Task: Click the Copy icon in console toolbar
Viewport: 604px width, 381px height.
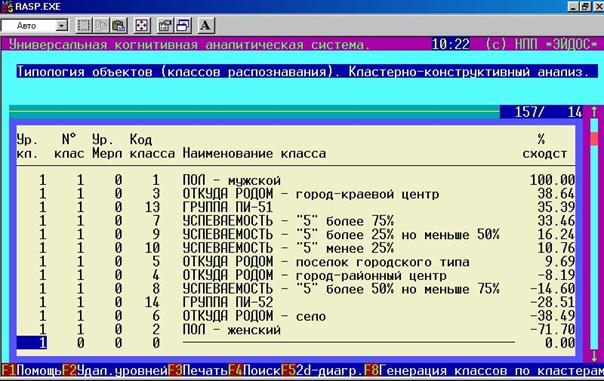Action: tap(101, 25)
